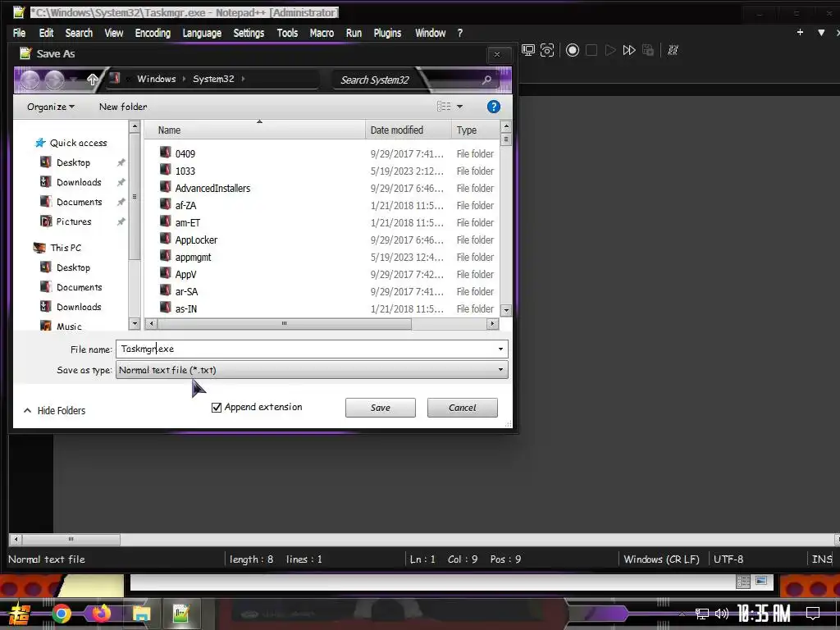
Task: Click the last toolbar icon after the separator
Action: pyautogui.click(x=673, y=50)
